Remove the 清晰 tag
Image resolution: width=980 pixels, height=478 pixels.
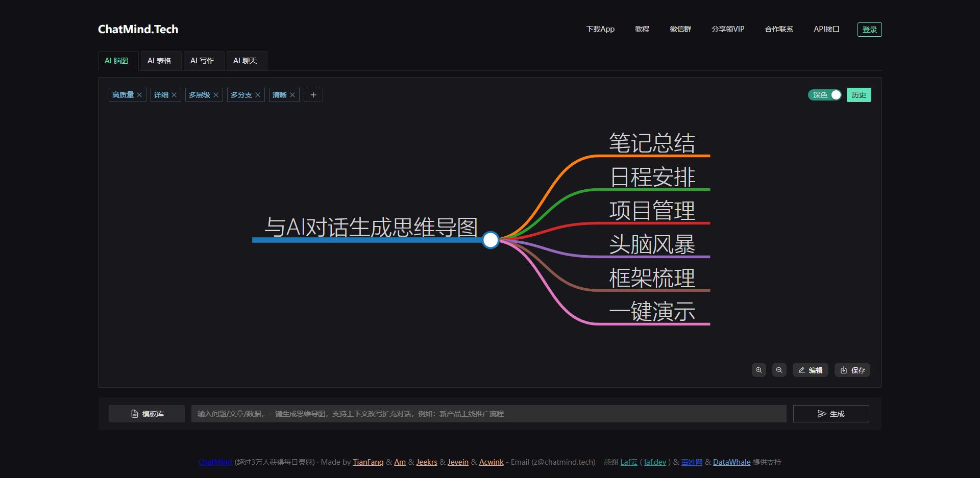click(x=292, y=95)
